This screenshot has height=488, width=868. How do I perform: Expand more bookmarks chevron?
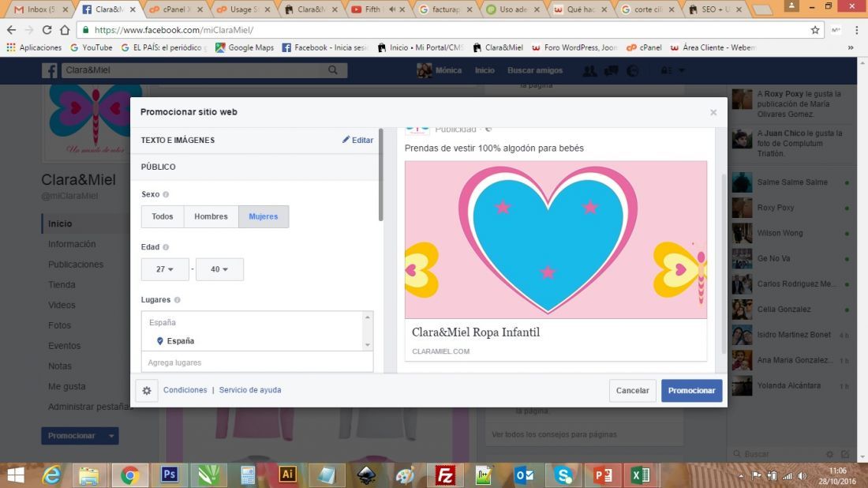[851, 47]
